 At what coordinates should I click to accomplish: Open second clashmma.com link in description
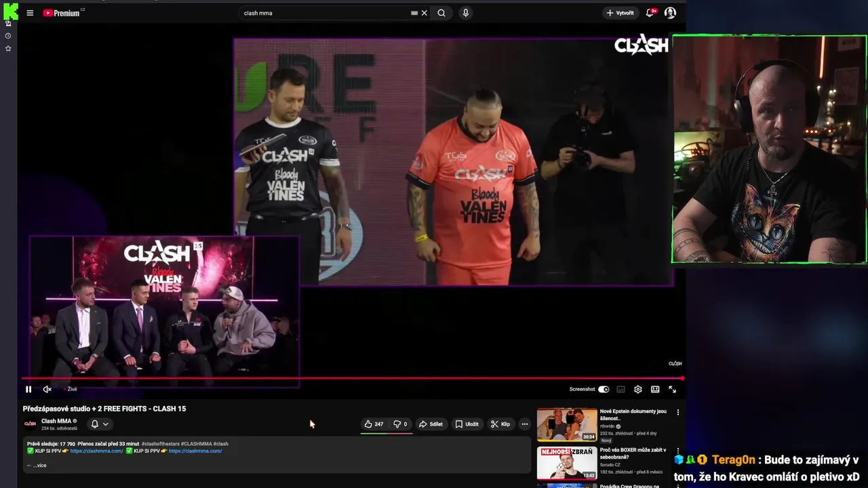coord(195,451)
